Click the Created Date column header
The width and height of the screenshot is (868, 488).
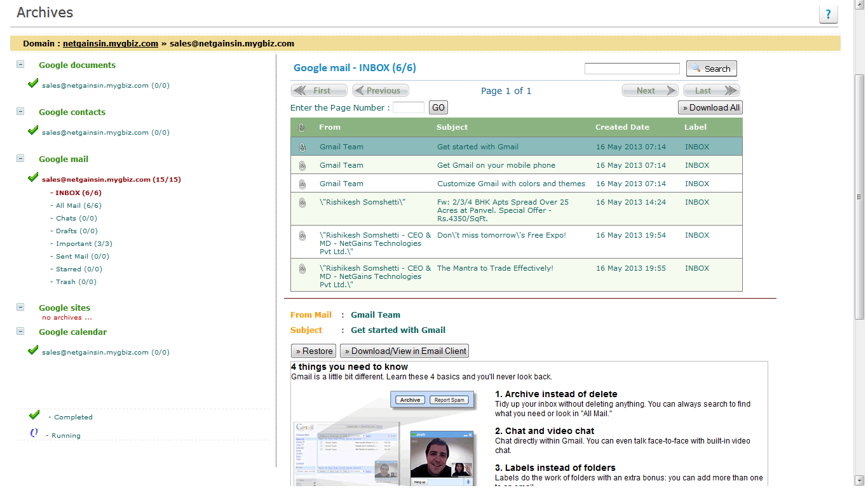(x=622, y=127)
